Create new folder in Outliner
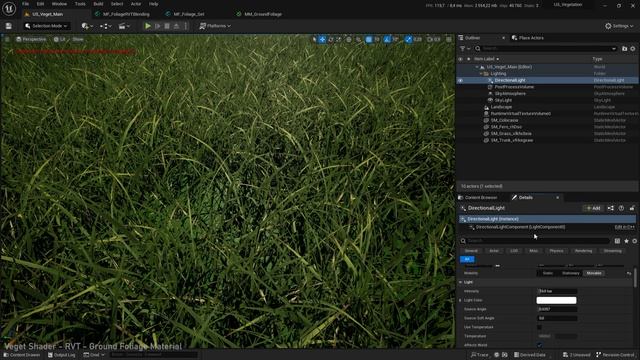The height and width of the screenshot is (360, 640). 624,49
